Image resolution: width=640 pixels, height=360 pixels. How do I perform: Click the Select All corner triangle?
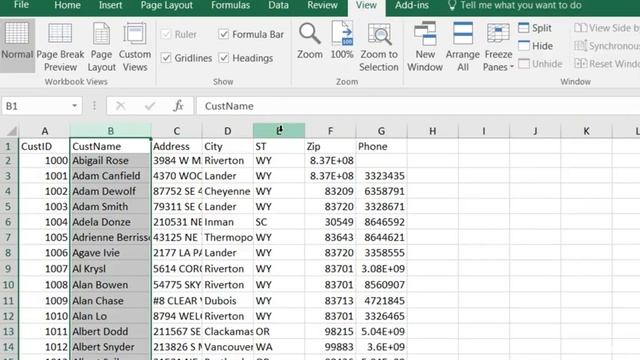pyautogui.click(x=12, y=131)
